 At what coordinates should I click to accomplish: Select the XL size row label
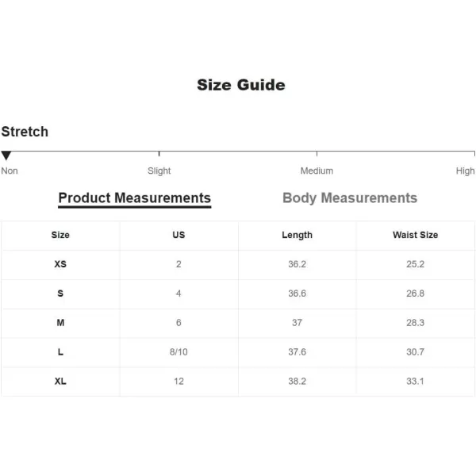pyautogui.click(x=60, y=381)
